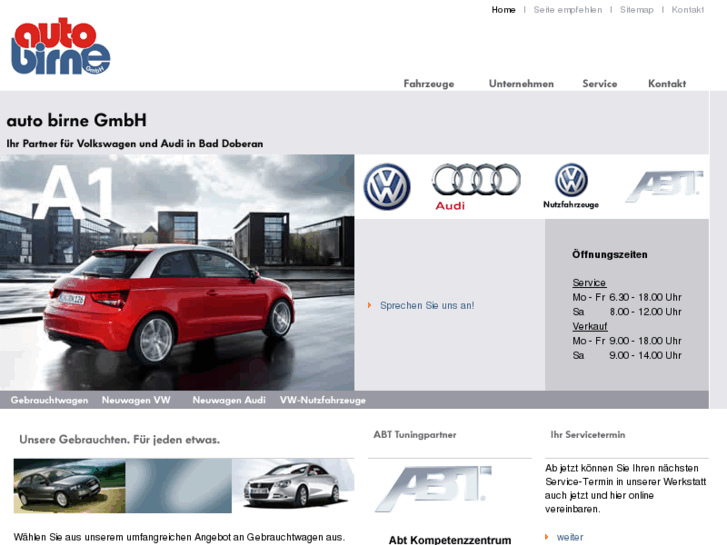Open the Unternehmen menu
727x545 pixels.
[x=521, y=84]
